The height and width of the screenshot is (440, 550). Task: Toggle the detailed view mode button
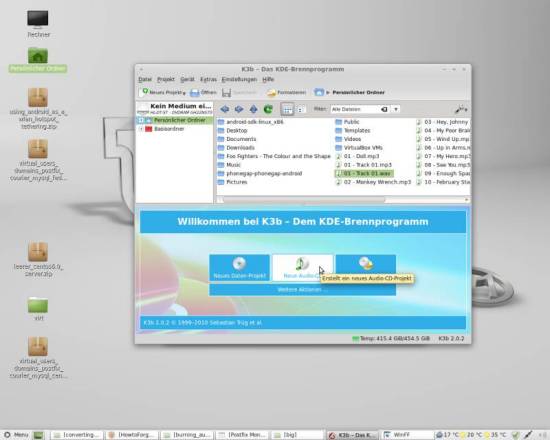(300, 109)
